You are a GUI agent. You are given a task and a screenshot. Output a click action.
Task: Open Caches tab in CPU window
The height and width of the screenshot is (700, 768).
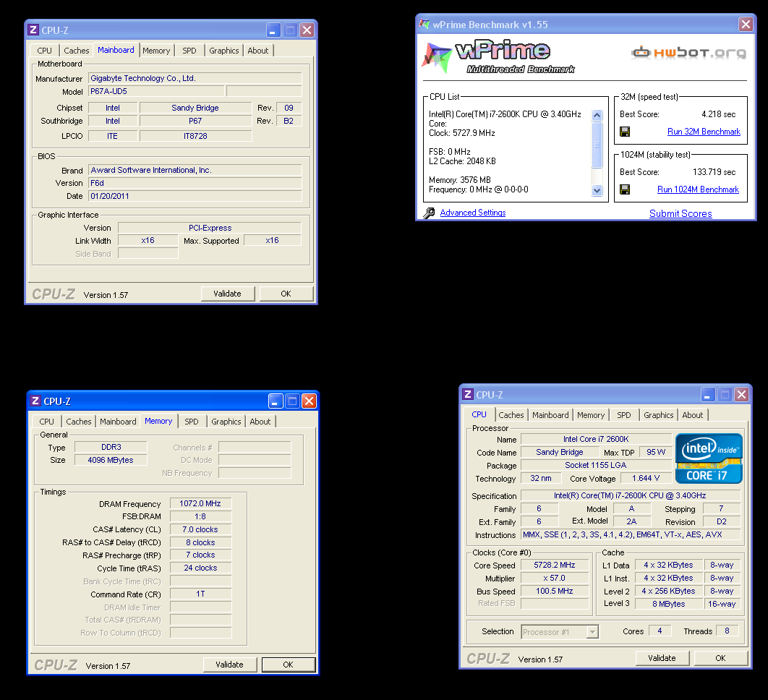click(x=511, y=415)
